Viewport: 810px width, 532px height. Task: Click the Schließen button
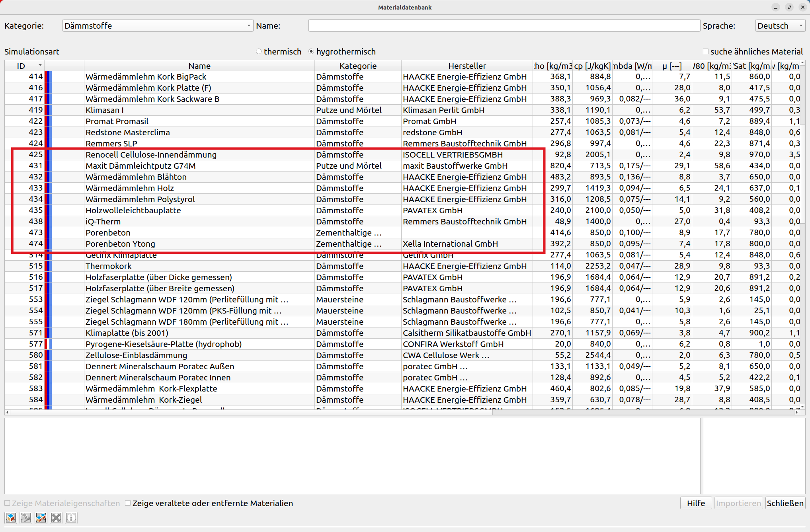[785, 503]
